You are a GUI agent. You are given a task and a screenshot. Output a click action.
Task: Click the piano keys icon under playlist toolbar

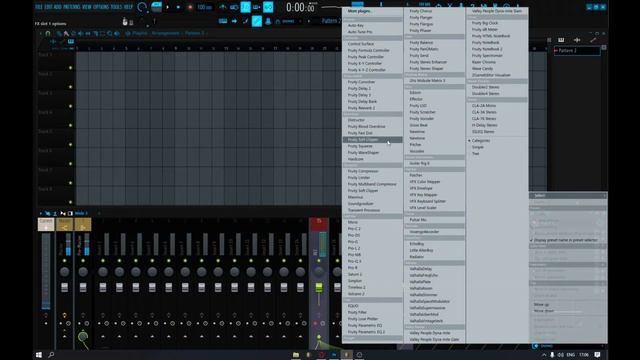click(x=71, y=41)
